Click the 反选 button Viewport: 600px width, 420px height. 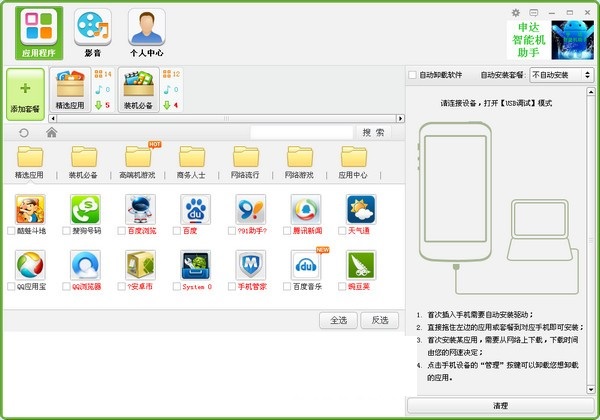click(380, 320)
